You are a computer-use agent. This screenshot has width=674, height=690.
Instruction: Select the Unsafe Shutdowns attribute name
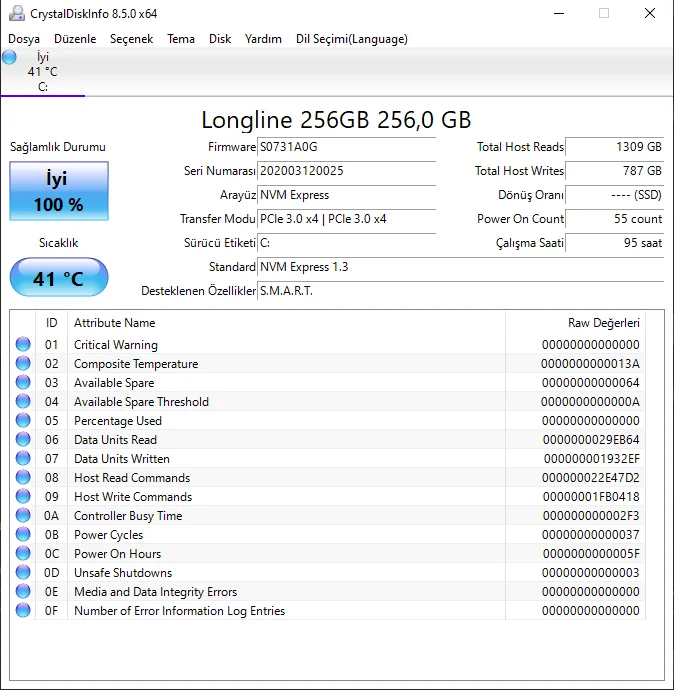click(x=123, y=573)
